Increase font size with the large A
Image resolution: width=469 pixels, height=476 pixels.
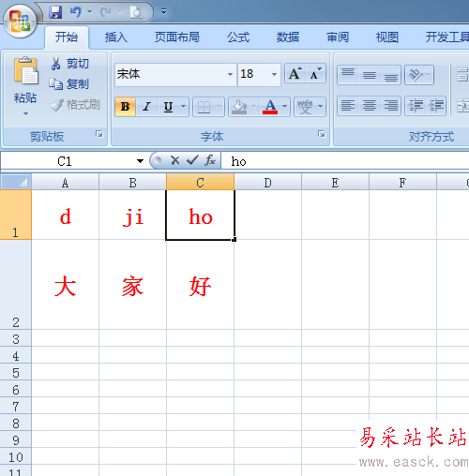295,74
